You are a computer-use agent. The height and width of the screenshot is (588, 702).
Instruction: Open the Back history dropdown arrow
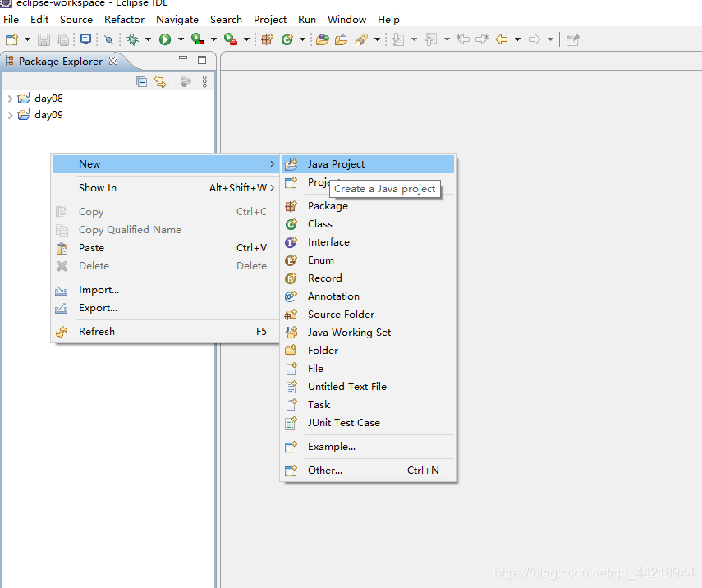517,40
